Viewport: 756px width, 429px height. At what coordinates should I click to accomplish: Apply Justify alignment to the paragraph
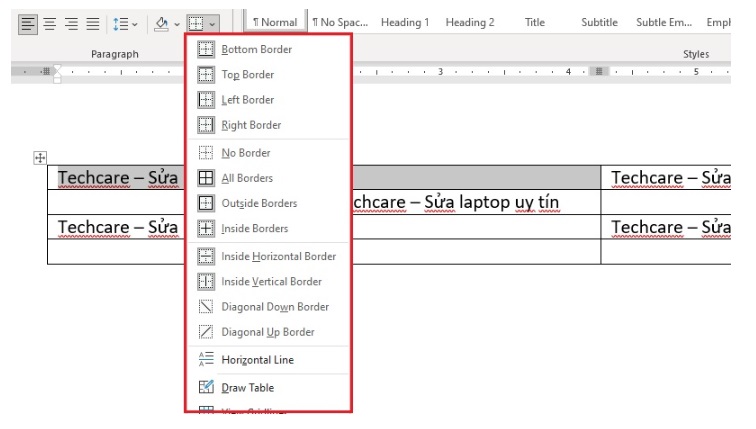tap(92, 22)
